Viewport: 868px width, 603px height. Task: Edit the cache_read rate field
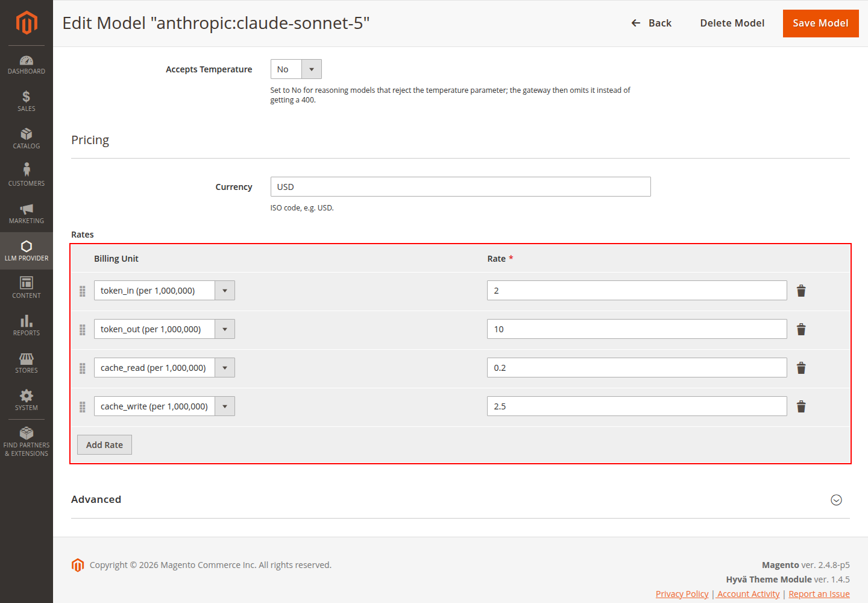637,368
